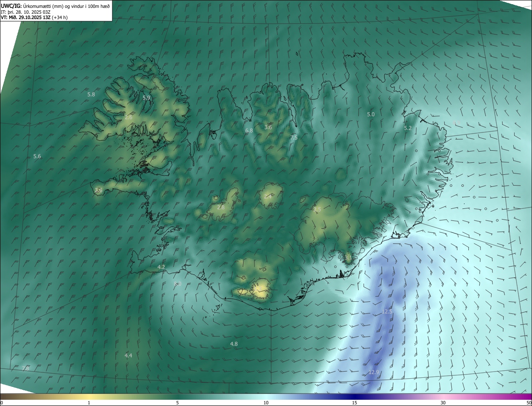Click the 4.2 value on the southwest peninsula

point(161,267)
